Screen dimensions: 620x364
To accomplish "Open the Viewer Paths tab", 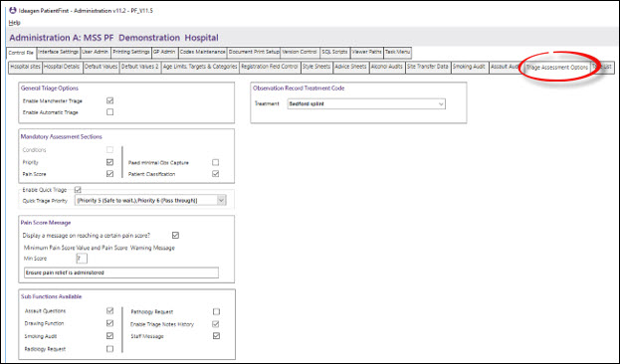I will click(x=366, y=52).
